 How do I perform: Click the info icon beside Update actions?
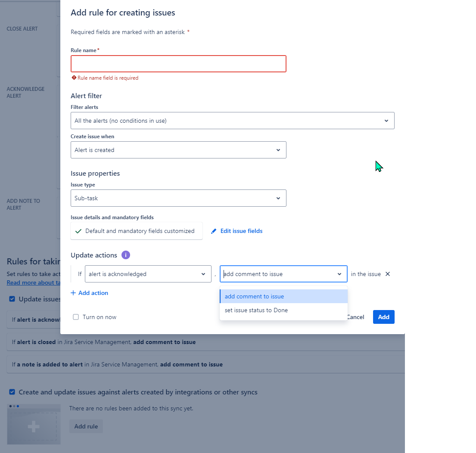point(125,255)
